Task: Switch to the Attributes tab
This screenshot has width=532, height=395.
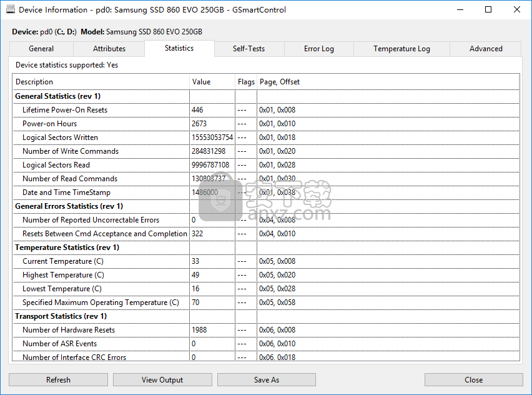Action: (109, 49)
